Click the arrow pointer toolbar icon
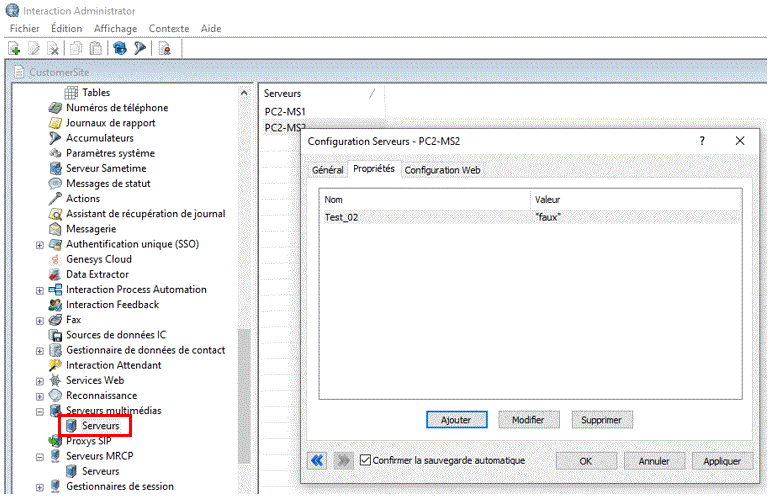Viewport: 773px width, 498px height. click(140, 48)
